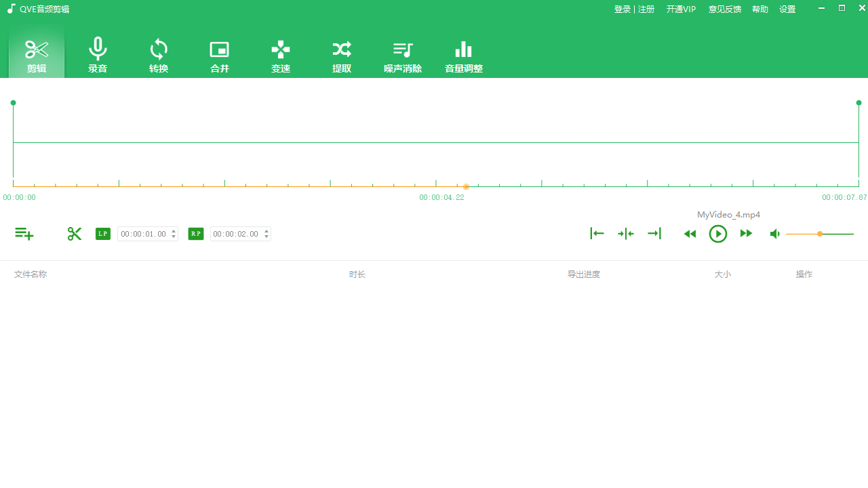
Task: Decrease the LP time with down arrow
Action: (174, 237)
